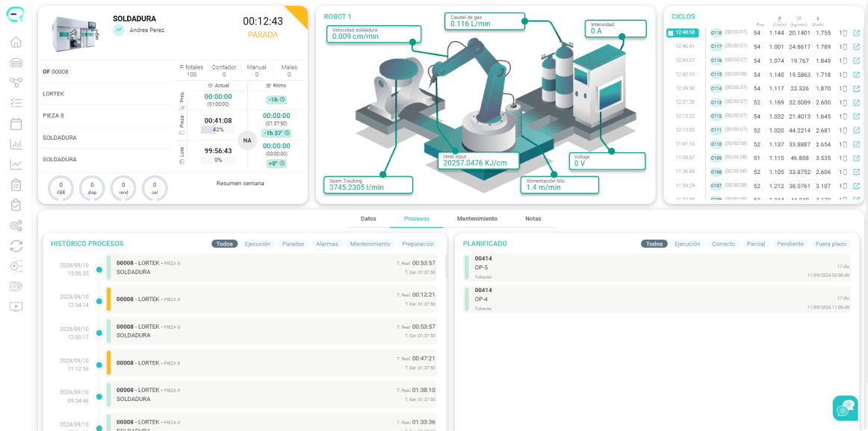Switch to the Procesos tab

coord(416,219)
